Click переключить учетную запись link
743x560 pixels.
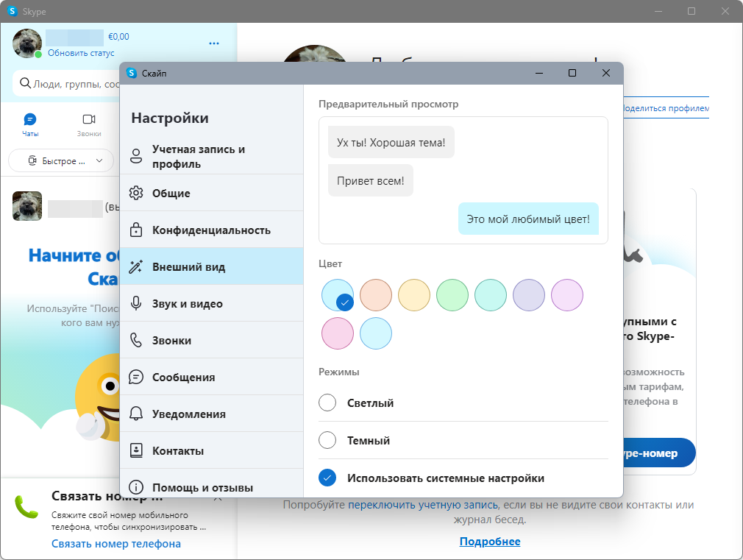coord(423,505)
